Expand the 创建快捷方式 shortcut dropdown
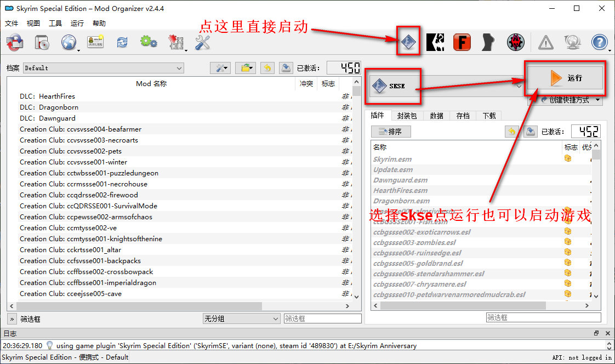 click(566, 100)
